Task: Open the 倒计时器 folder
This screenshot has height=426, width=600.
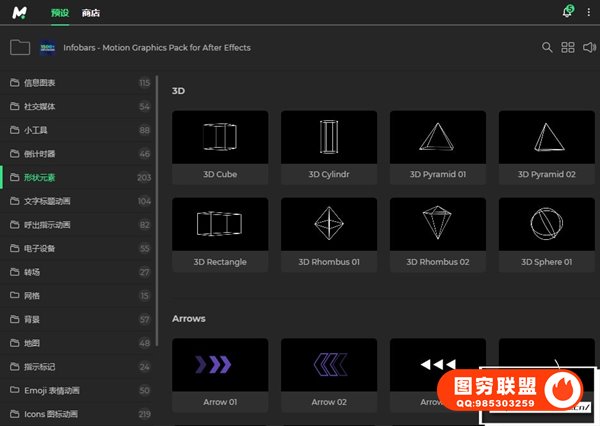Action: (40, 154)
